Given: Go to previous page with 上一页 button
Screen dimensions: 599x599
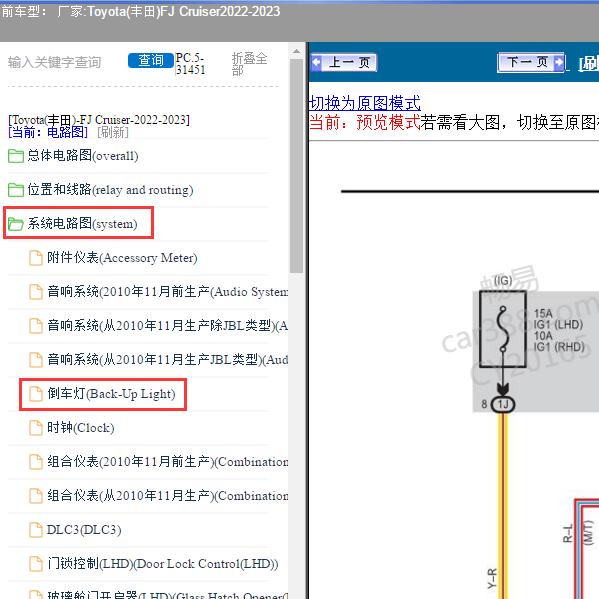Looking at the screenshot, I should tap(343, 62).
